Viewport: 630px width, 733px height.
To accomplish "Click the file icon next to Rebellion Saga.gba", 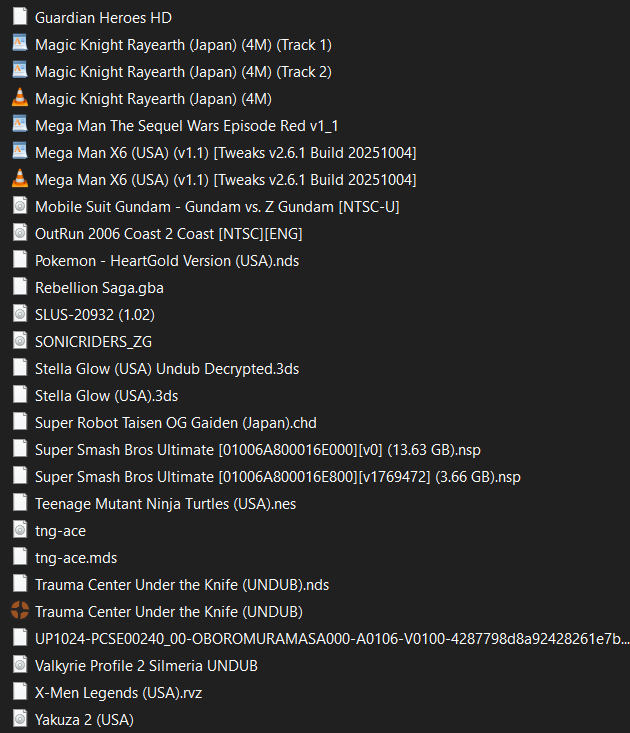I will pyautogui.click(x=20, y=287).
